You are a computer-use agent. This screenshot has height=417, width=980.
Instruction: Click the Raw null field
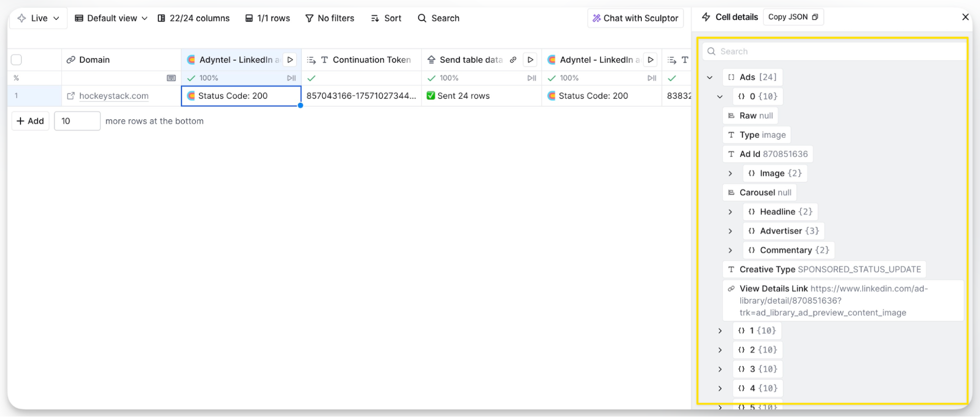tap(751, 116)
